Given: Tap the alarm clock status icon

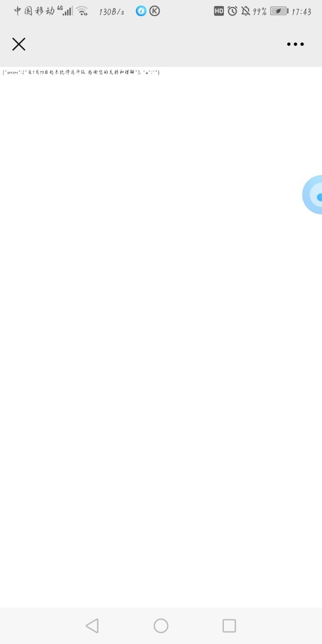Looking at the screenshot, I should (x=232, y=11).
